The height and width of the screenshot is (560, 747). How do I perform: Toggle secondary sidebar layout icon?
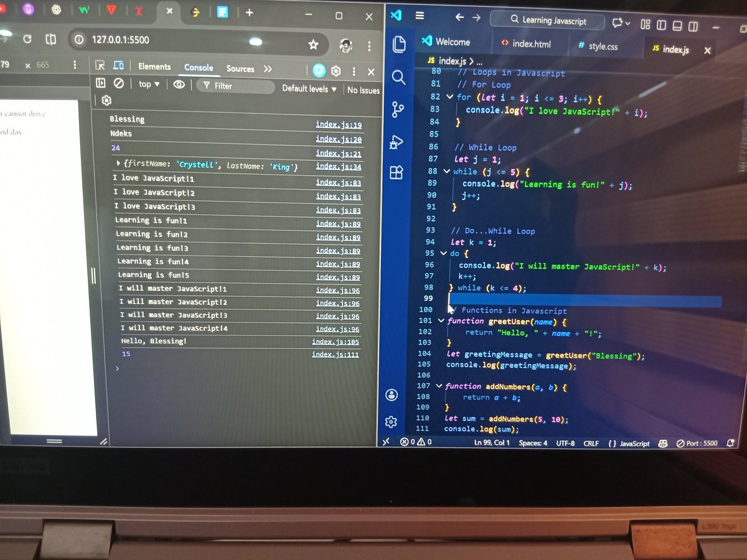693,27
